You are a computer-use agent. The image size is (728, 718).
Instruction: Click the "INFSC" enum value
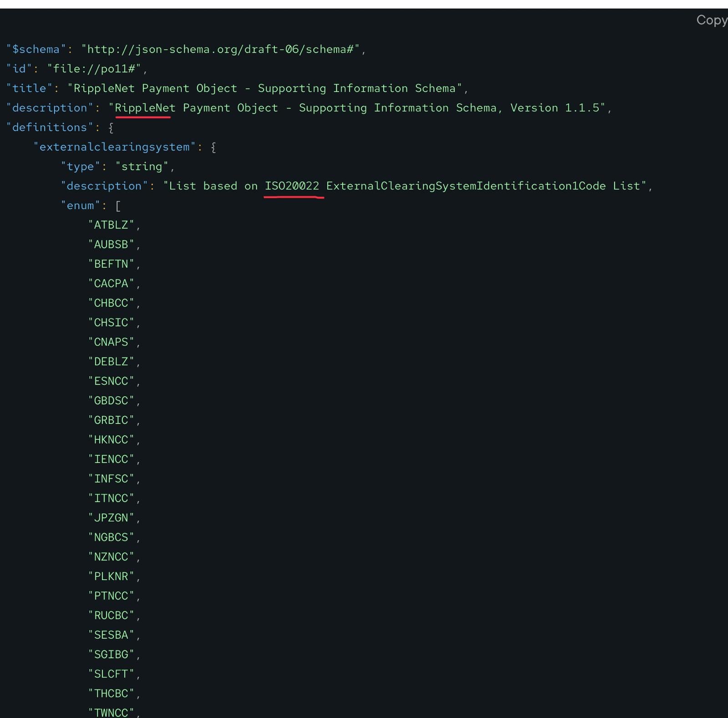[111, 479]
